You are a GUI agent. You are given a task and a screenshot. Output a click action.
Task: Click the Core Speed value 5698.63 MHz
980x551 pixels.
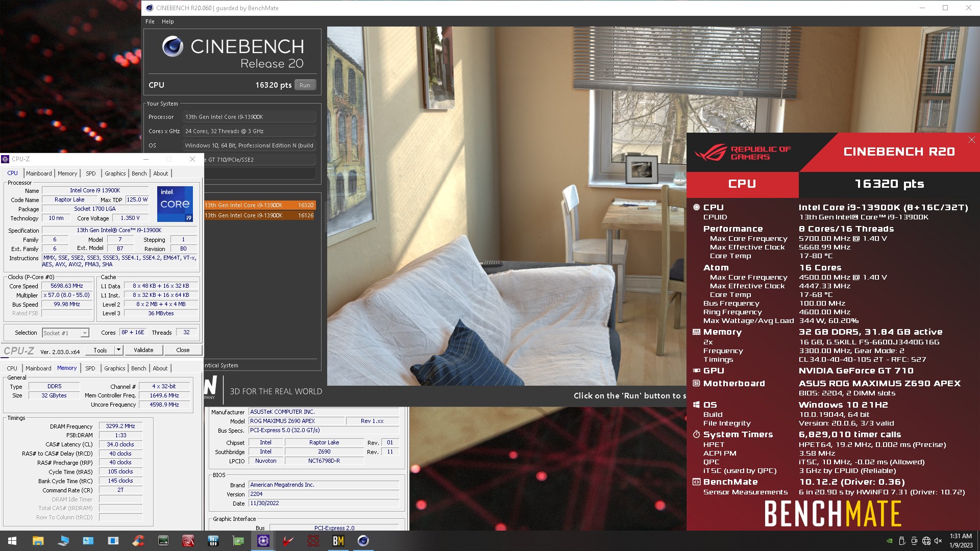coord(67,286)
